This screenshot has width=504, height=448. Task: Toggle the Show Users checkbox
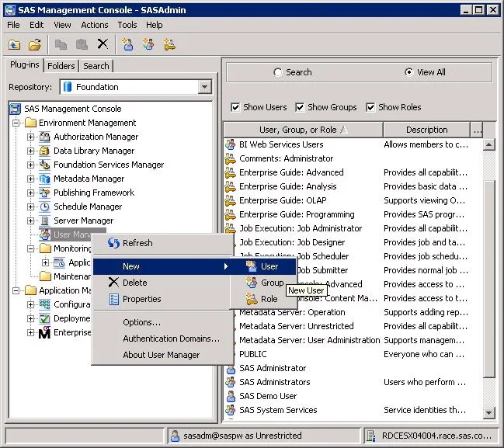(235, 107)
